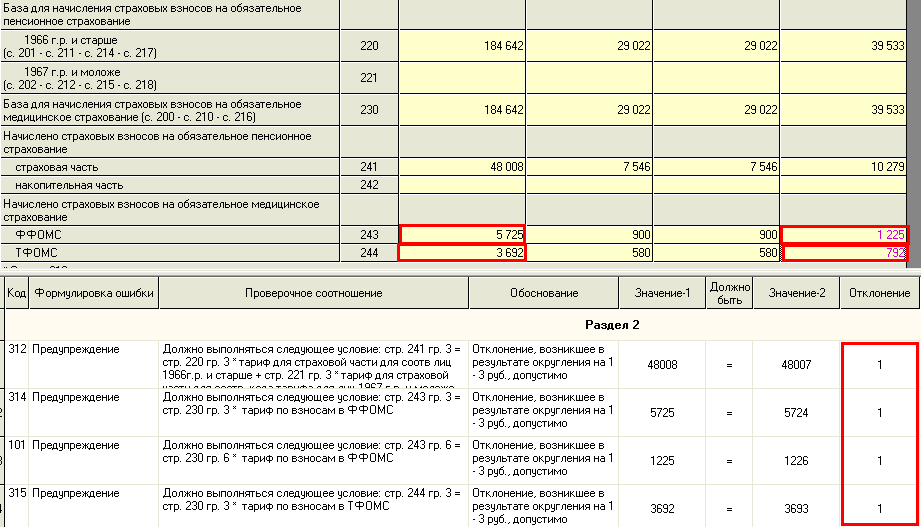This screenshot has height=527, width=921.
Task: Click row code 230
Action: (x=369, y=110)
